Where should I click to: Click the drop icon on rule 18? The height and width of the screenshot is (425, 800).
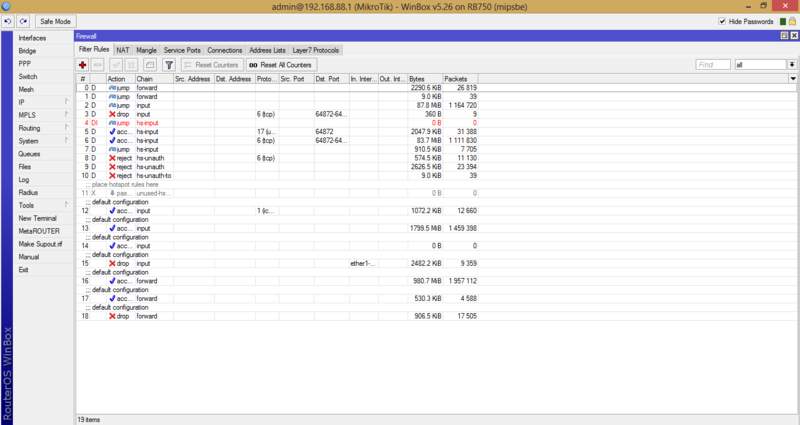point(112,316)
